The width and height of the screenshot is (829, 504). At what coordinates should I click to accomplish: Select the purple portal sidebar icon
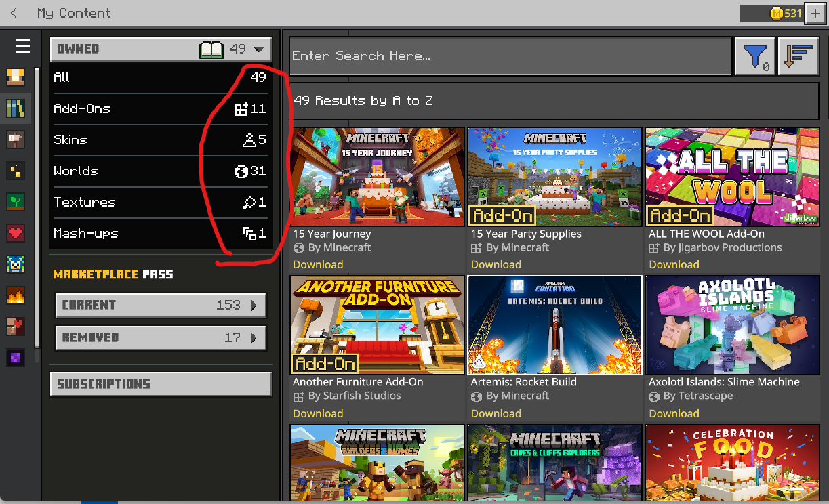[16, 358]
